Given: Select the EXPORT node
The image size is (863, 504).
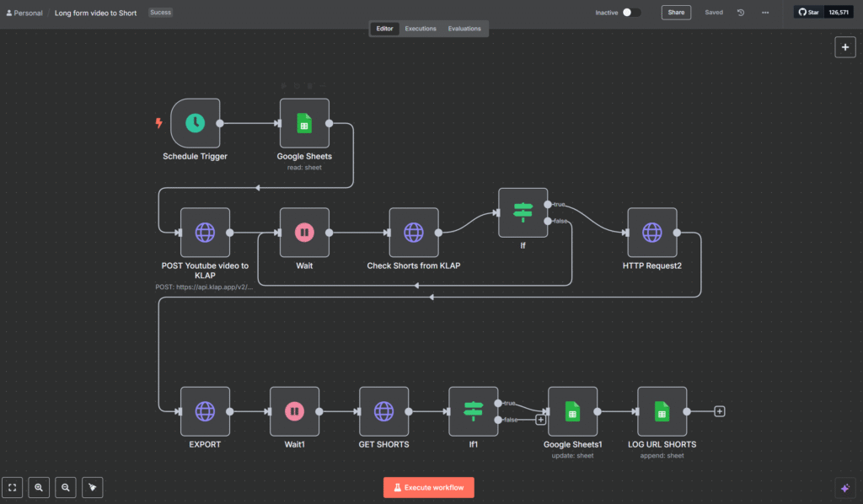Looking at the screenshot, I should click(205, 411).
